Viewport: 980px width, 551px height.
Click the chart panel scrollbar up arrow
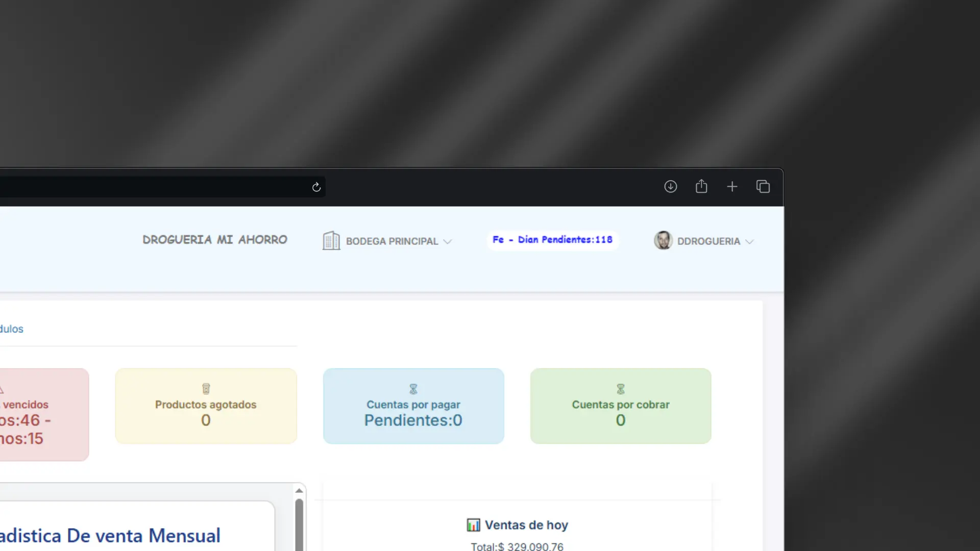click(299, 491)
